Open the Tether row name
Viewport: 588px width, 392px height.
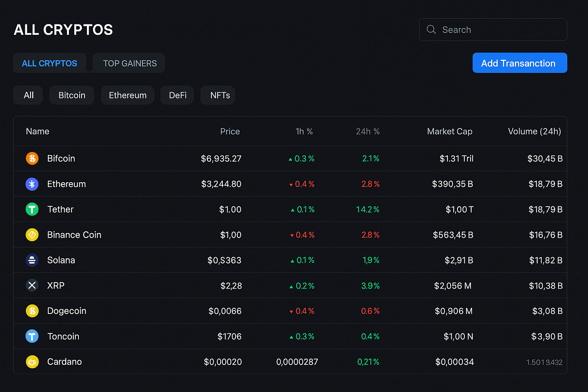pos(60,209)
